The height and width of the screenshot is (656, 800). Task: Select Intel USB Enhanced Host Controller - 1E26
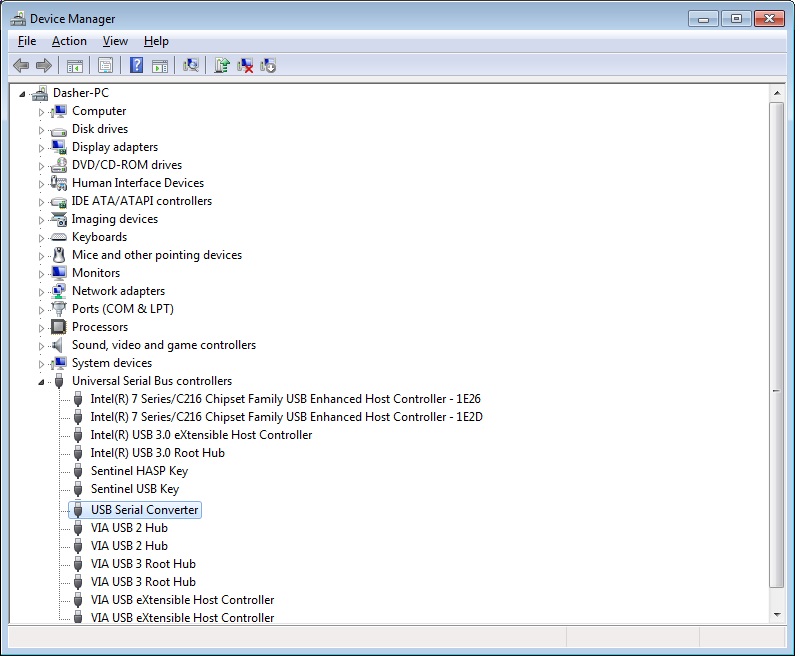[286, 399]
